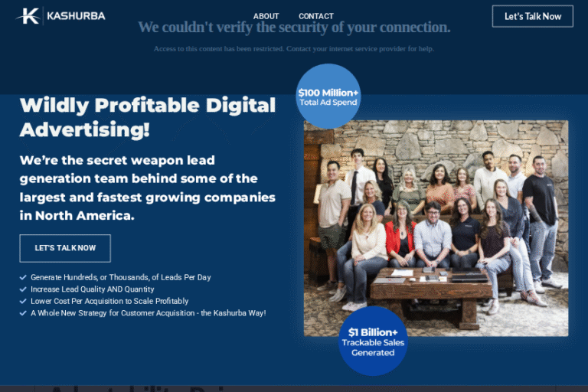Click the couldn't verify security connection message
The image size is (588, 392).
294,28
